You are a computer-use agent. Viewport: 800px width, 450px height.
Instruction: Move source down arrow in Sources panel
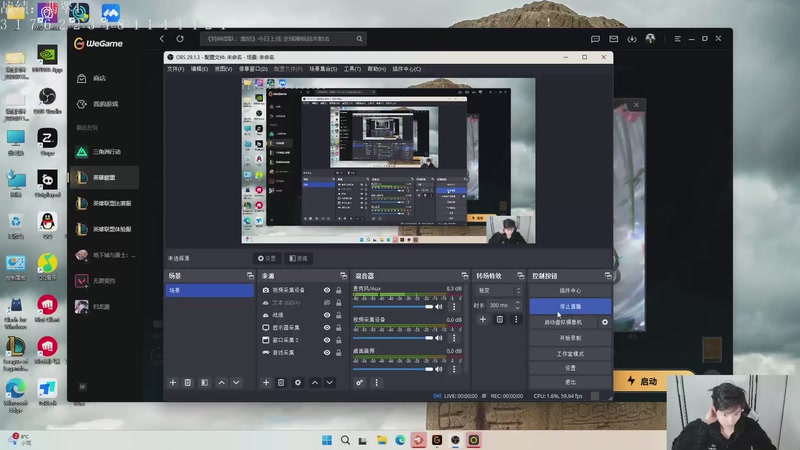tap(330, 383)
